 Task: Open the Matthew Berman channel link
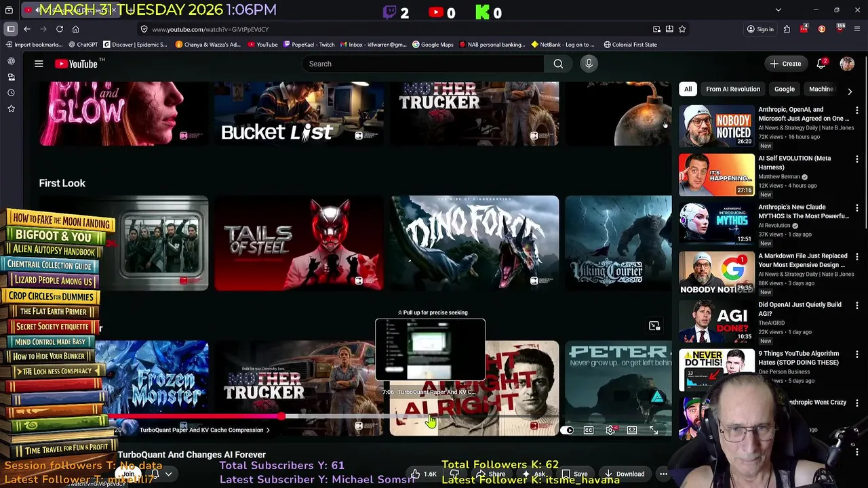click(779, 176)
